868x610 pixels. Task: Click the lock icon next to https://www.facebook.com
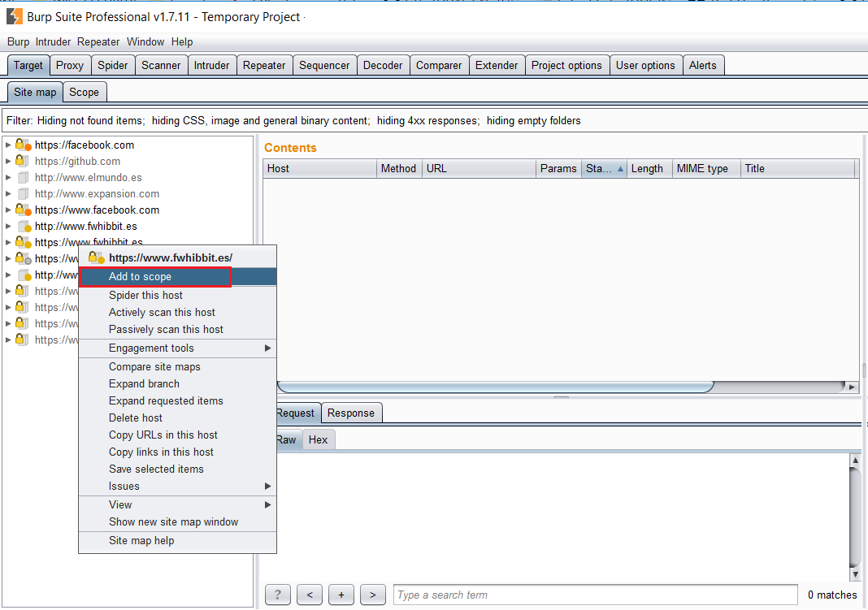point(23,210)
